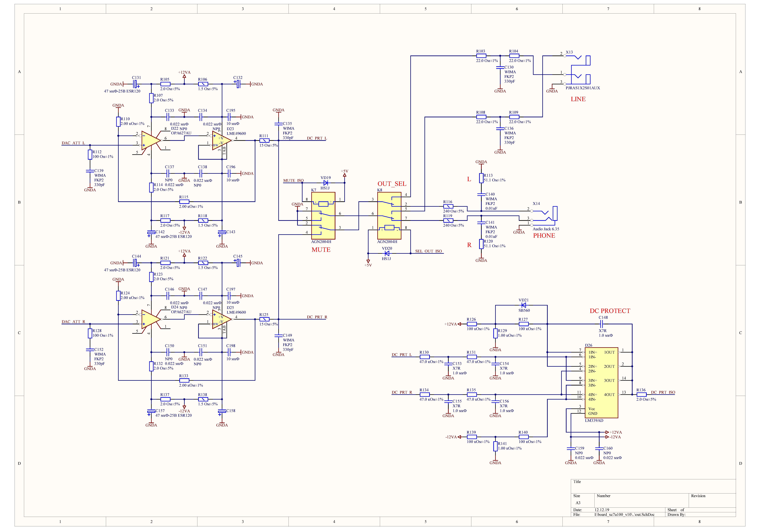Image resolution: width=761 pixels, height=532 pixels.
Task: Select the C132 polarized capacitor symbol
Action: click(237, 84)
